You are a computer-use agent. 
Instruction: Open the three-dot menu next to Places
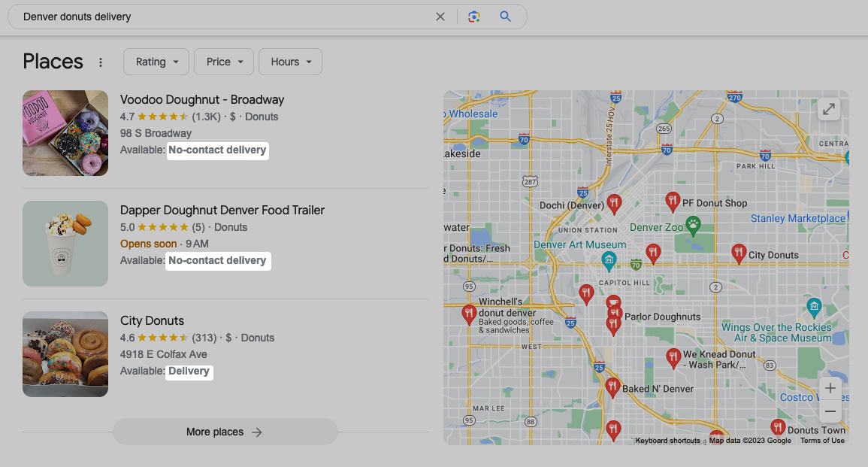pos(101,62)
